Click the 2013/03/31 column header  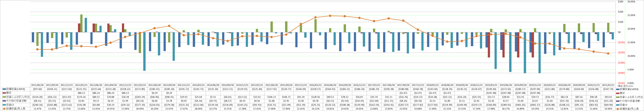point(140,85)
